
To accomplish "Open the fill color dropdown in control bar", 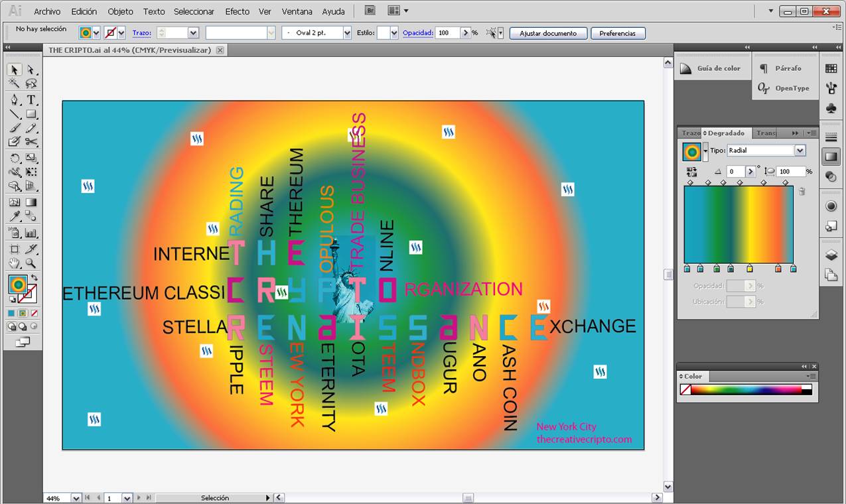I will tap(96, 32).
